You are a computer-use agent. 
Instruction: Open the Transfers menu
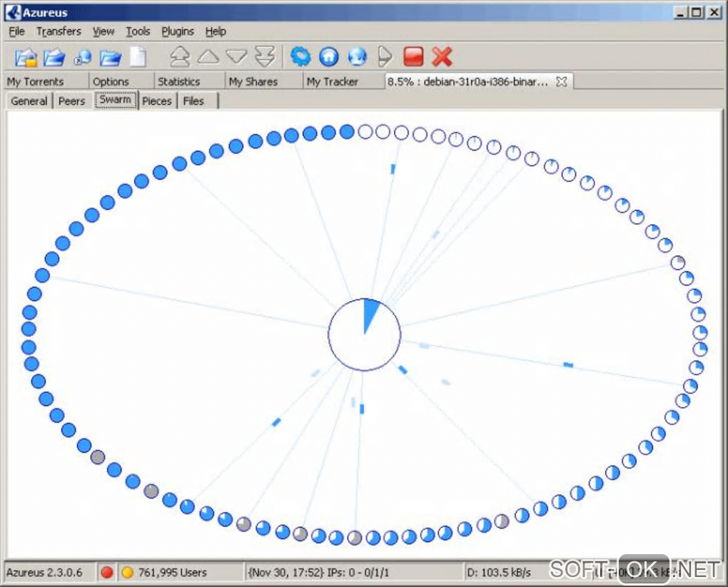[x=59, y=31]
